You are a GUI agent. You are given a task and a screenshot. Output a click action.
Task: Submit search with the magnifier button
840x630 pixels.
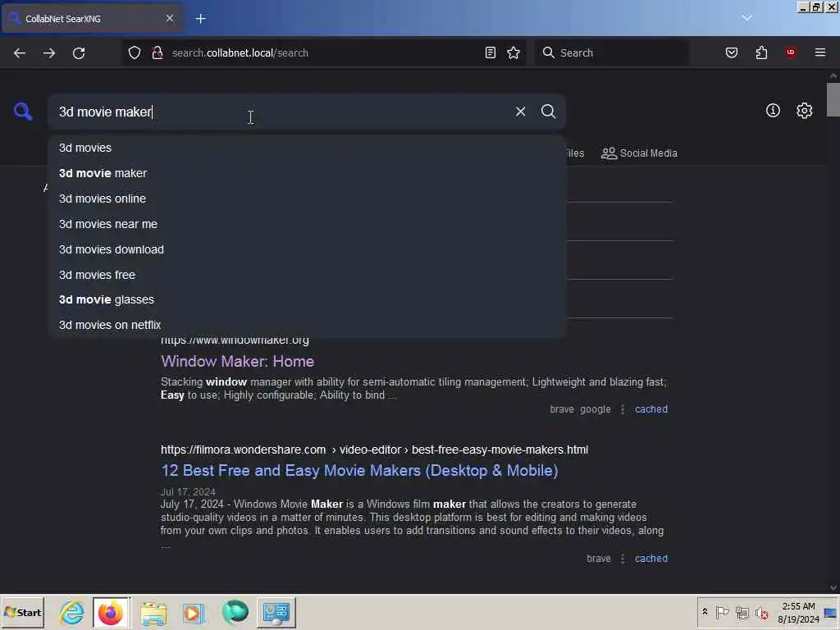pyautogui.click(x=548, y=112)
